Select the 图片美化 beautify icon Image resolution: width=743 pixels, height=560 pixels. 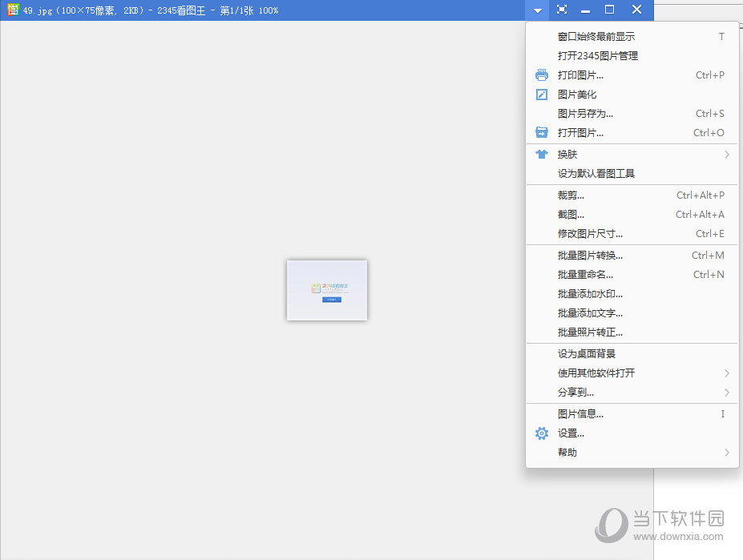[540, 94]
